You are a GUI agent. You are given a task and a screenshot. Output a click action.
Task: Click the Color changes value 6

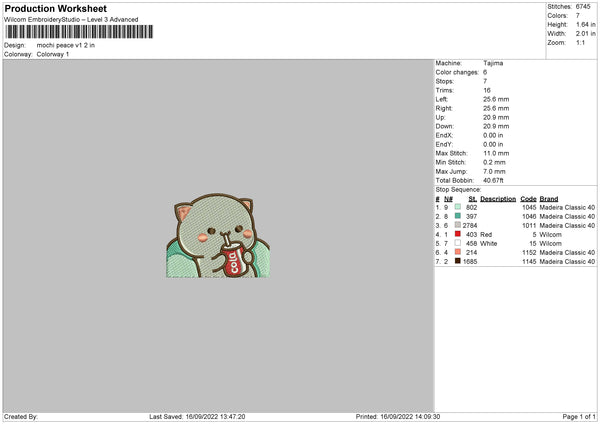[x=485, y=72]
